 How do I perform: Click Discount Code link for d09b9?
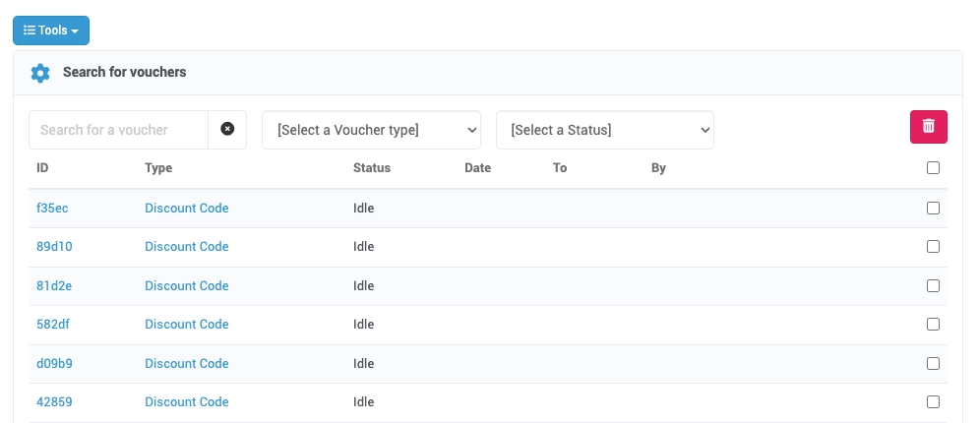(186, 363)
